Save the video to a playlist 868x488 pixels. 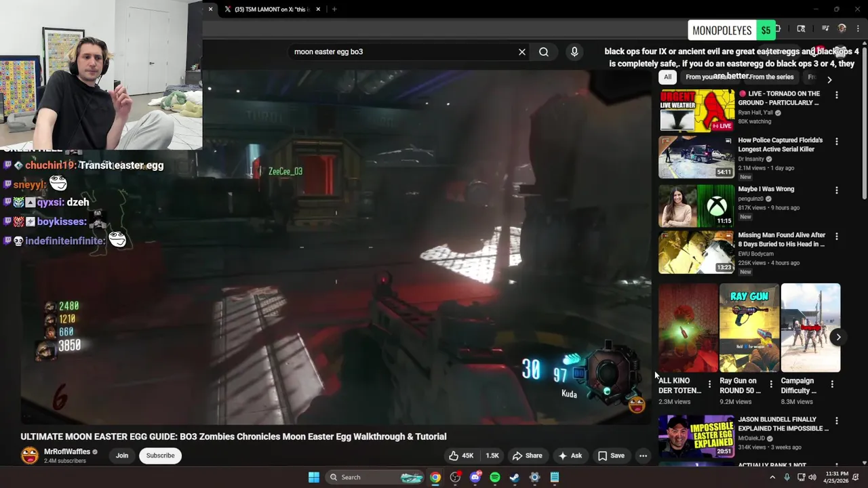coord(611,455)
